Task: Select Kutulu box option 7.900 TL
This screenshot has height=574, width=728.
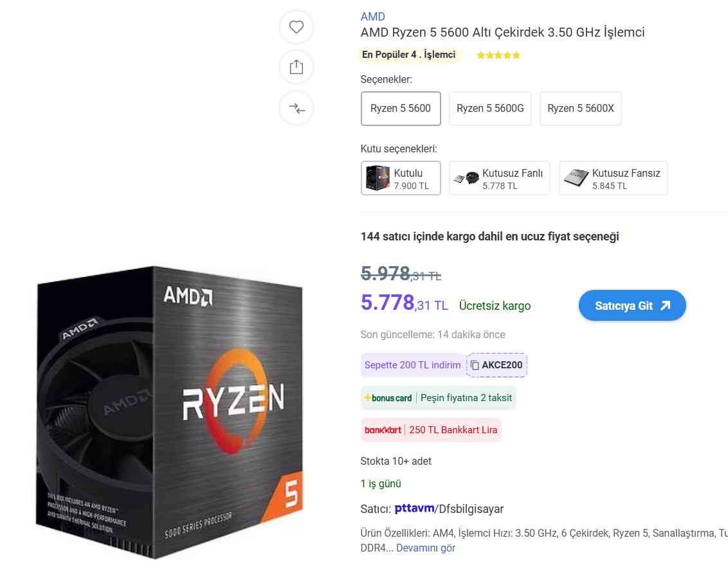Action: pyautogui.click(x=401, y=178)
